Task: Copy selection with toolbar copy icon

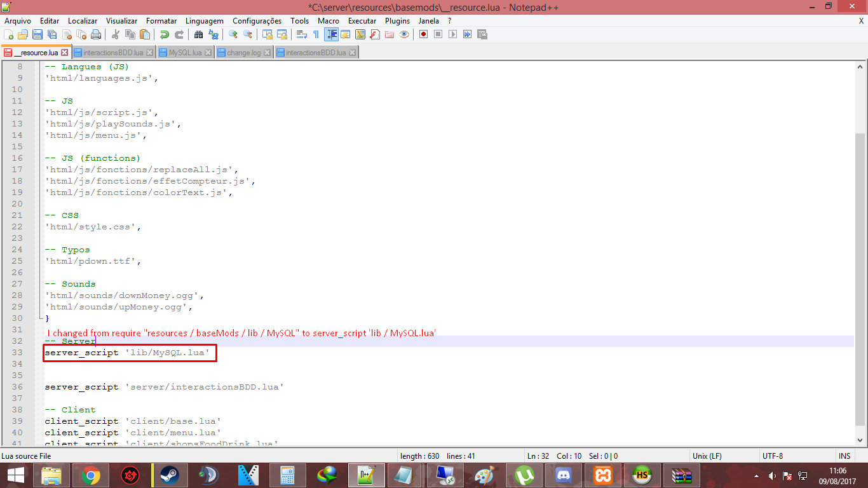Action: tap(130, 34)
